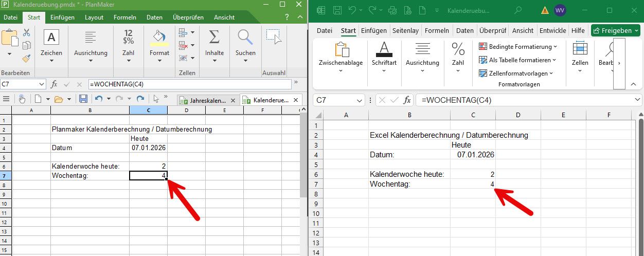Click the Inhalte sigma icon in PlanMaker

[214, 38]
